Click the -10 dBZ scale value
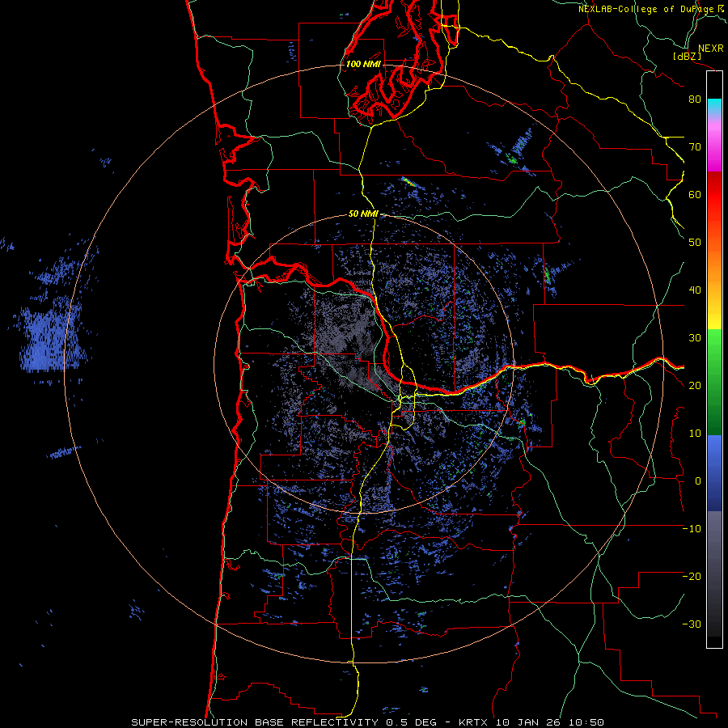 [692, 529]
